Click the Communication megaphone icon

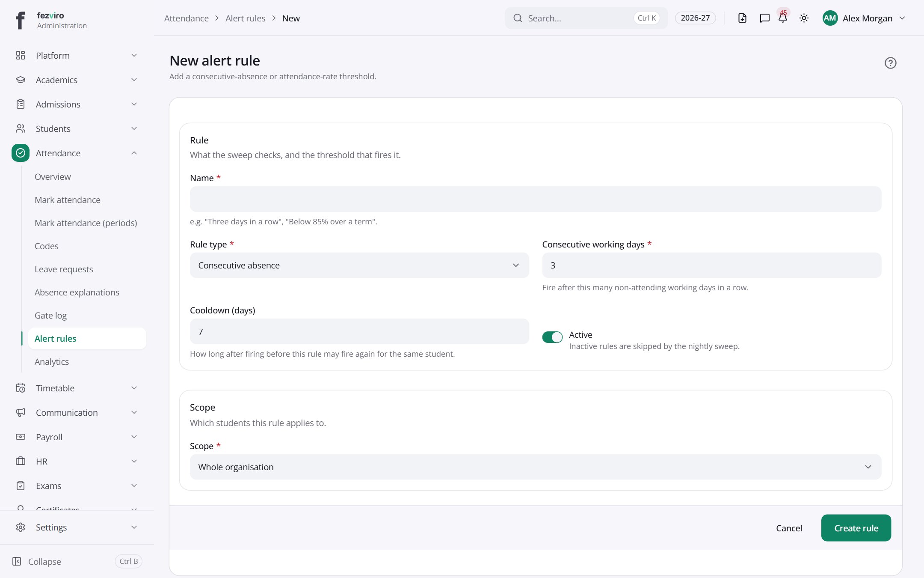pyautogui.click(x=21, y=412)
